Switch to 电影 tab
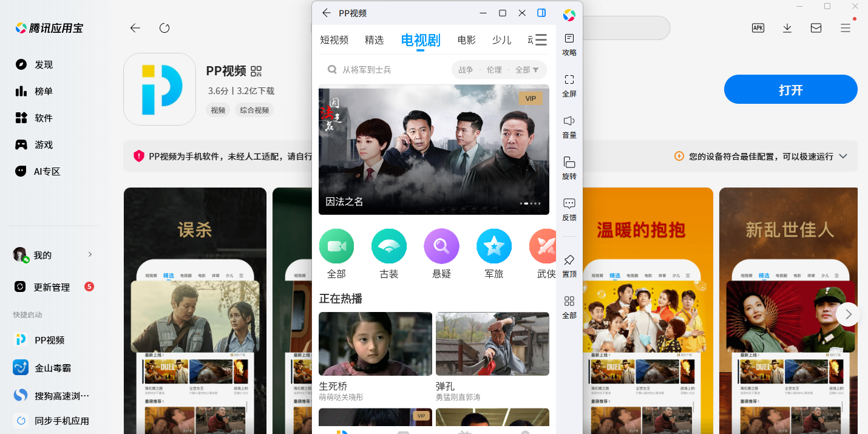Screen dimensions: 868x434 point(467,40)
